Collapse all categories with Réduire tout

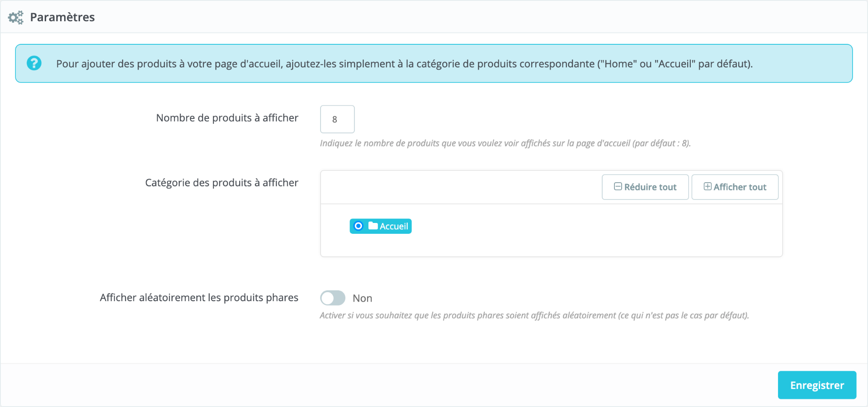pos(645,187)
